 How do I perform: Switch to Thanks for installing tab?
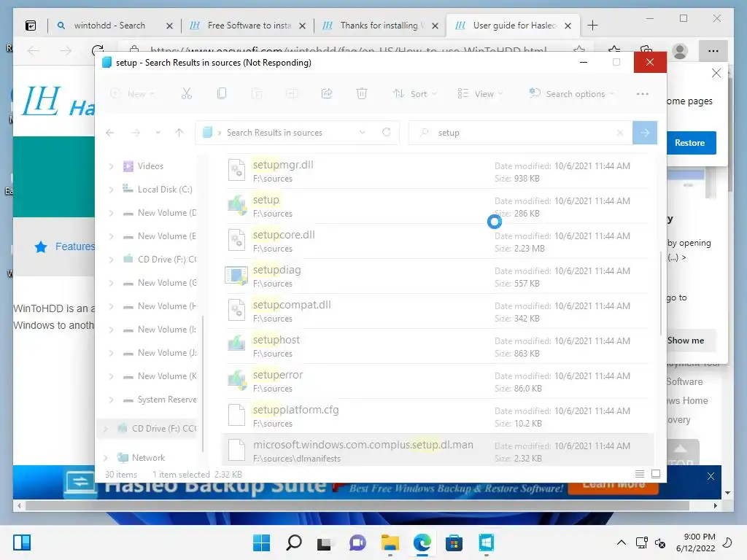pos(381,26)
